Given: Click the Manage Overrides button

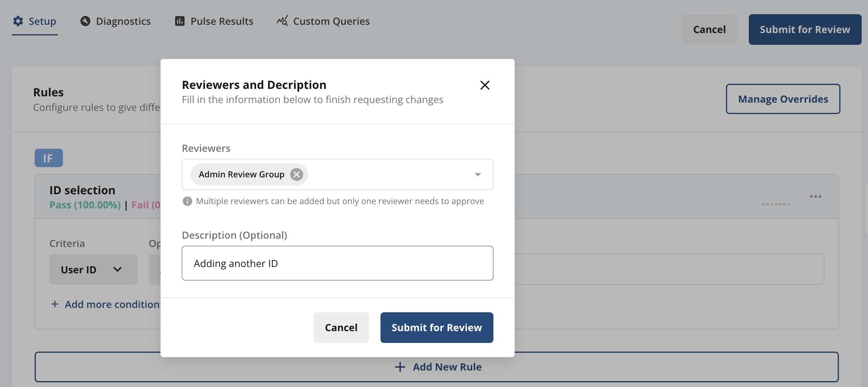Looking at the screenshot, I should [783, 99].
